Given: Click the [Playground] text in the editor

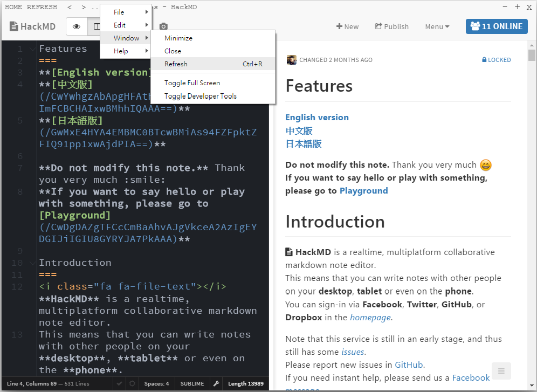Looking at the screenshot, I should (x=74, y=215).
